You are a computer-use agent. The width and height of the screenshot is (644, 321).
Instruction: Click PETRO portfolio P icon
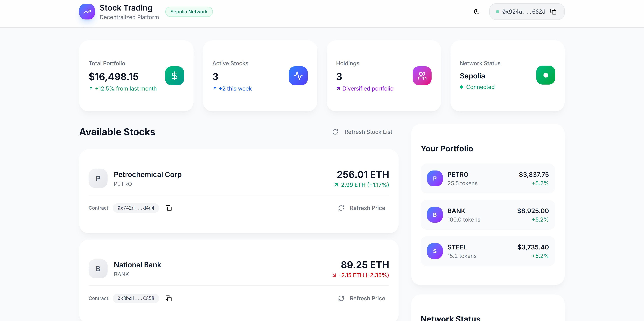pyautogui.click(x=435, y=179)
